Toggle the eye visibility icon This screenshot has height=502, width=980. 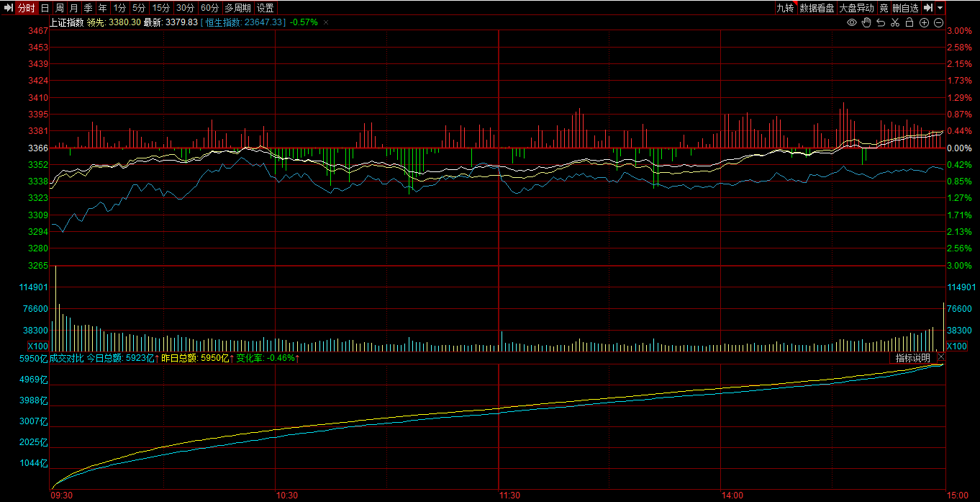point(852,23)
